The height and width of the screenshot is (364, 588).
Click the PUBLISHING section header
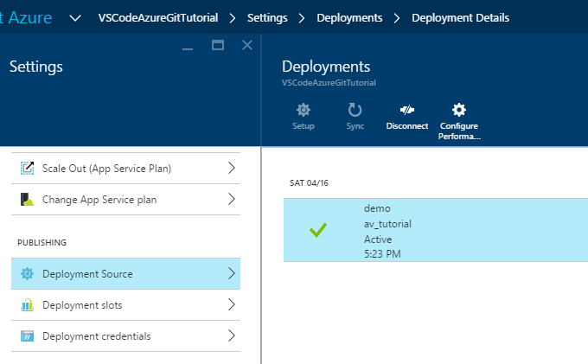[x=42, y=243]
